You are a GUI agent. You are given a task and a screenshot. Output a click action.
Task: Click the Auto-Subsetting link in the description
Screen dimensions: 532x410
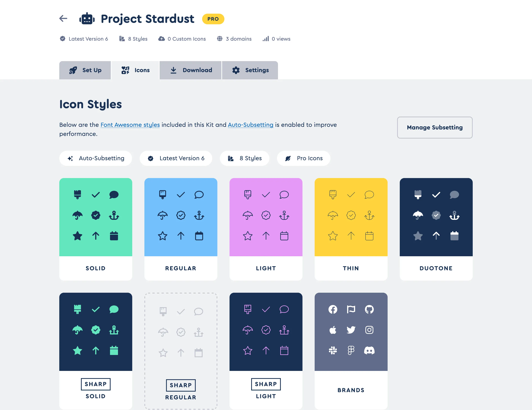(250, 125)
